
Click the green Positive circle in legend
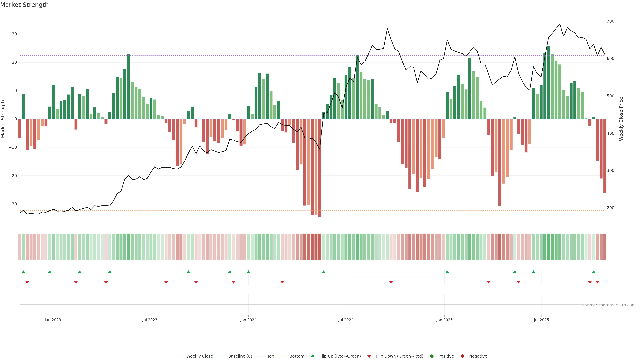click(432, 356)
